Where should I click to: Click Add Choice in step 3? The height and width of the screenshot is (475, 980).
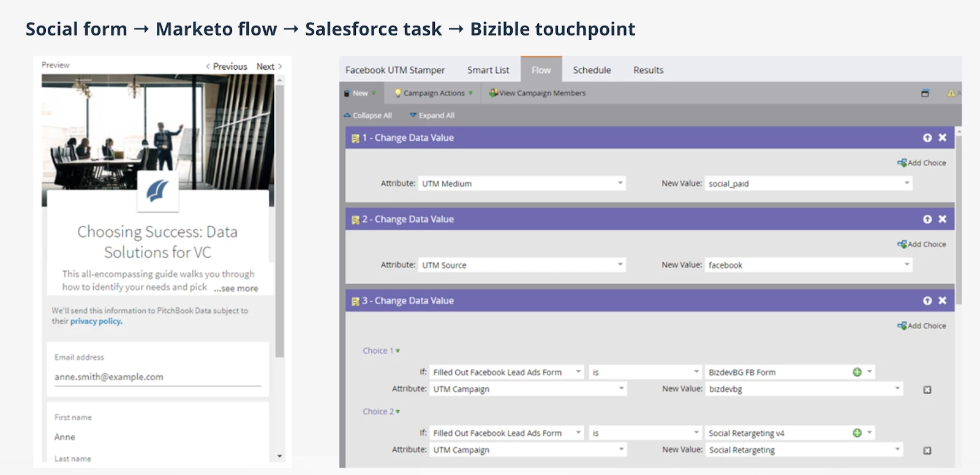(922, 326)
